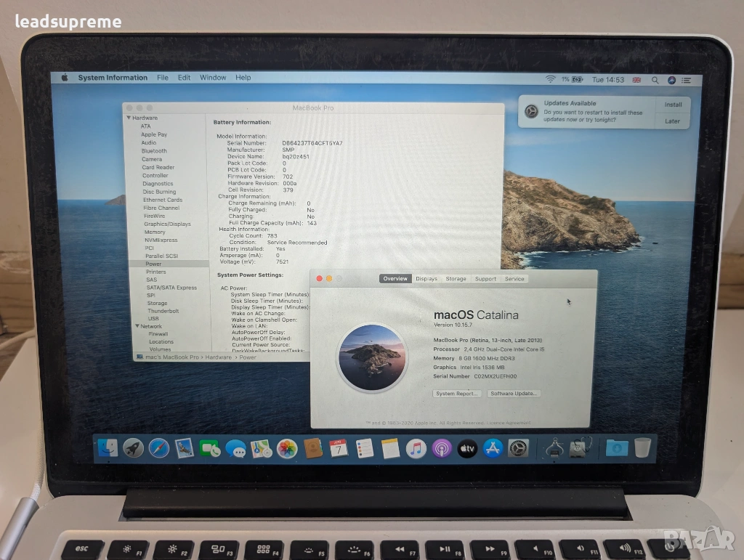Select Thunderbolt in the sidebar
Screen dimensions: 744x560
[163, 311]
